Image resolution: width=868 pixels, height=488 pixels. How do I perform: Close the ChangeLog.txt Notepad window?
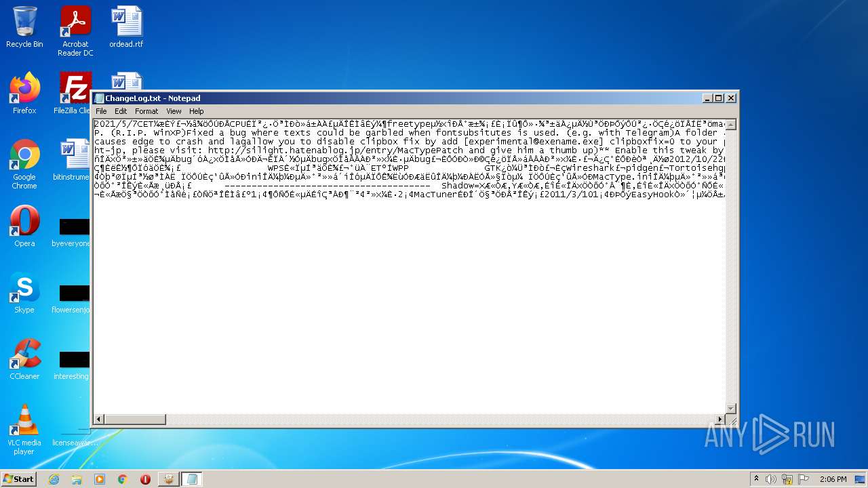click(731, 98)
